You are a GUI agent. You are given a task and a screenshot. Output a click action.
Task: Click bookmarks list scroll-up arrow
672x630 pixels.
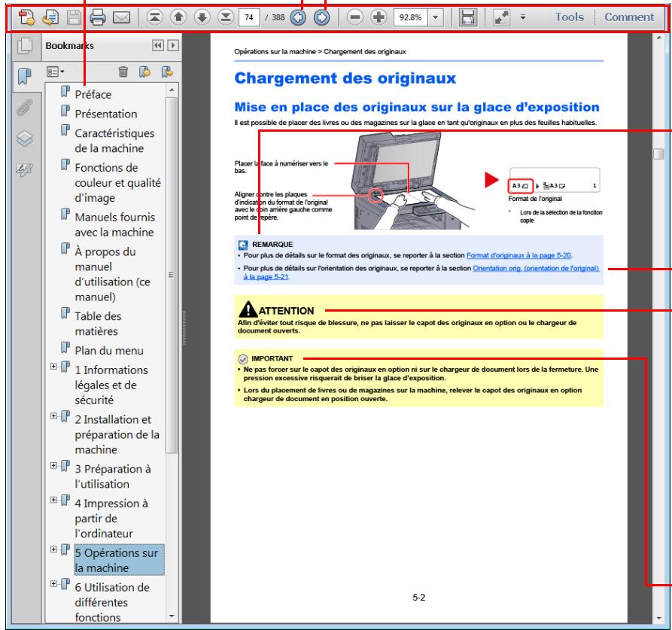(172, 90)
